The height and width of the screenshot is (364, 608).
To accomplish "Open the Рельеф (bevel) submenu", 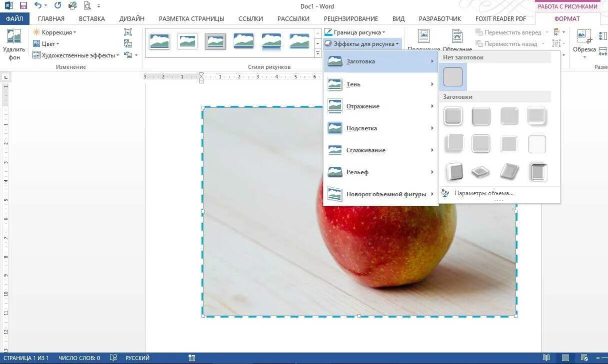I will coord(381,172).
